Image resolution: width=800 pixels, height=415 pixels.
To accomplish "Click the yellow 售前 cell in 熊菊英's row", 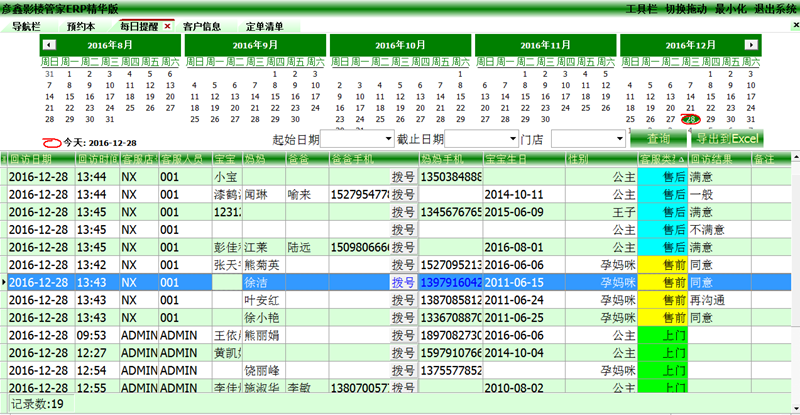I will 662,265.
